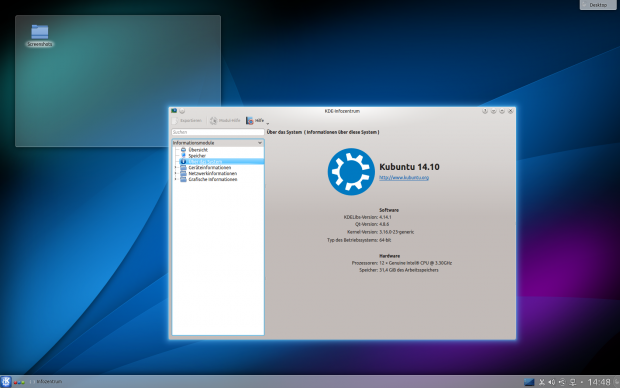Select Grafische Informationen in the tree
Viewport: 620px width, 388px height.
pos(213,180)
